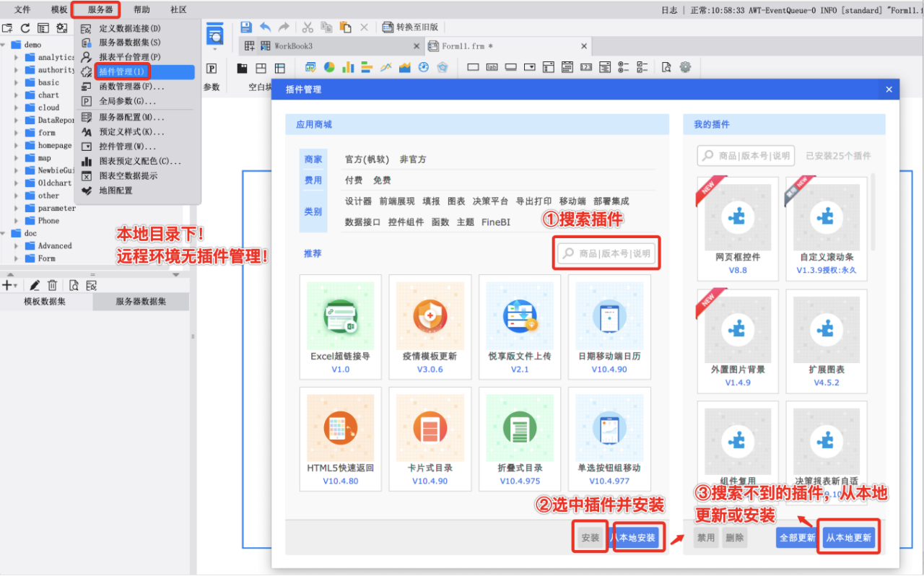This screenshot has width=924, height=576.
Task: Open the 模板 menu
Action: [59, 9]
